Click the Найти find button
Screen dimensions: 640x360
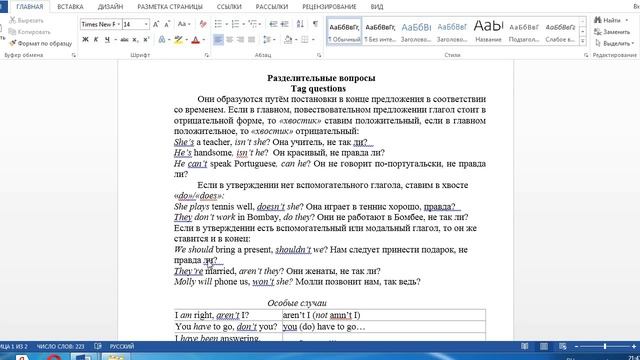611,20
